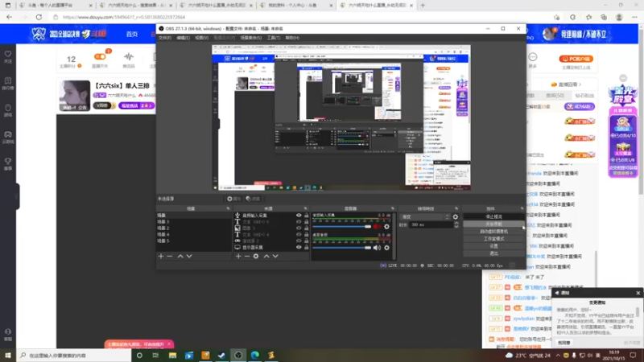Open the source 属性 properties button above sources
The height and width of the screenshot is (362, 644).
pos(233,199)
